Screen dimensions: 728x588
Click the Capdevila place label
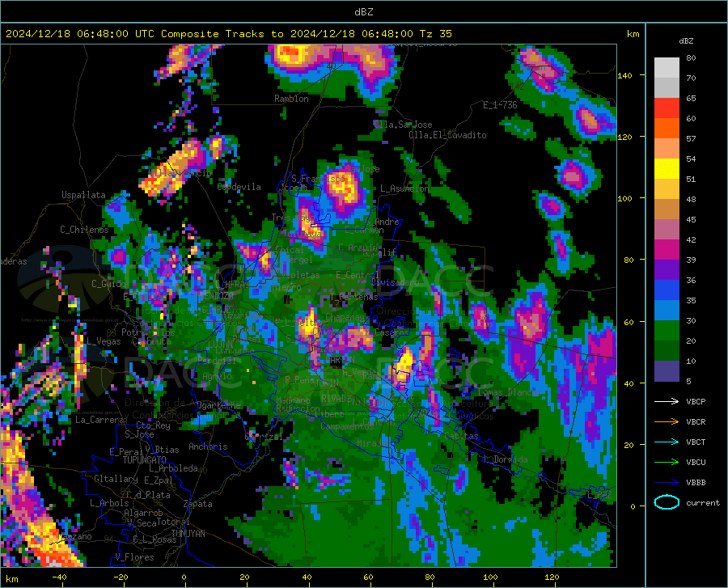click(x=239, y=187)
